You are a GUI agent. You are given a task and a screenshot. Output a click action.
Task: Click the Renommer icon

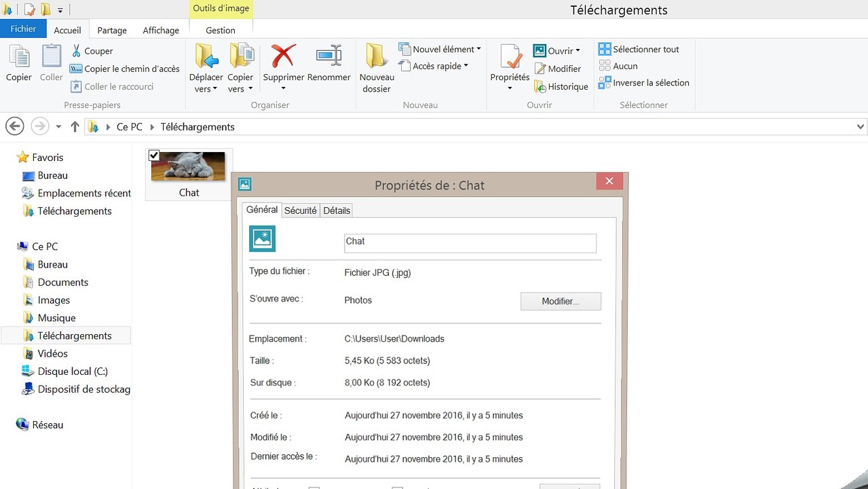[x=329, y=56]
